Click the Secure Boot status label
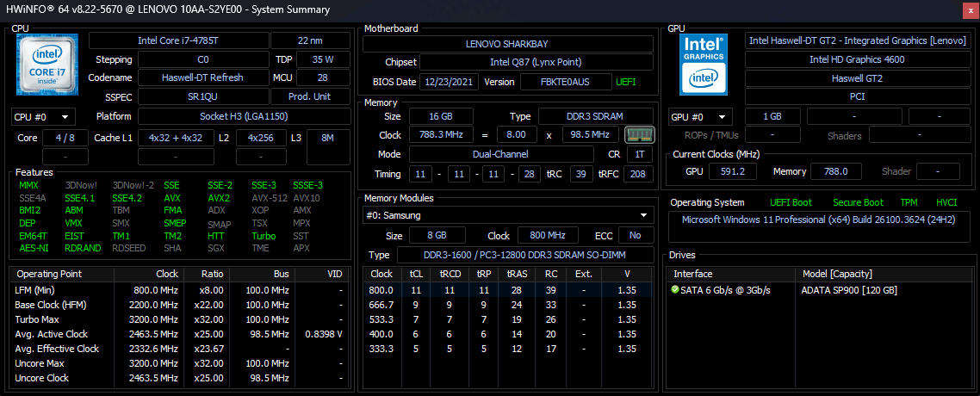This screenshot has height=396, width=980. (858, 202)
